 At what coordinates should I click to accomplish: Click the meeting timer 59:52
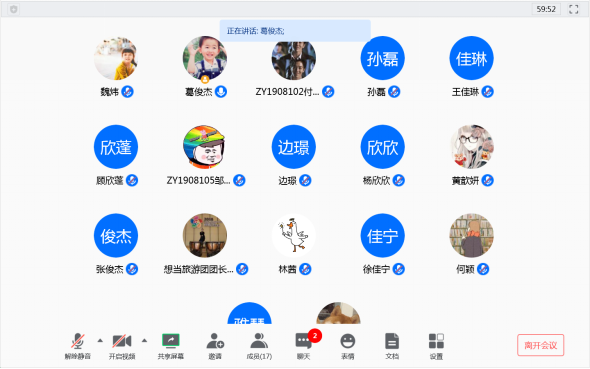click(546, 9)
